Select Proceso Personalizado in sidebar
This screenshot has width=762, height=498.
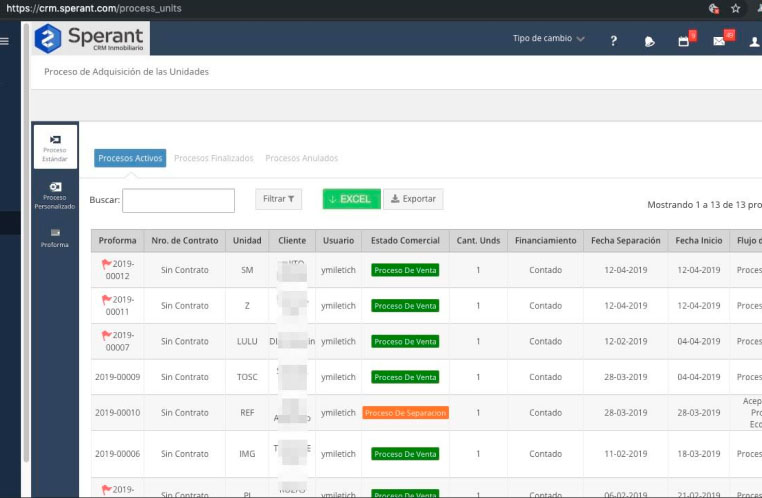pos(54,194)
